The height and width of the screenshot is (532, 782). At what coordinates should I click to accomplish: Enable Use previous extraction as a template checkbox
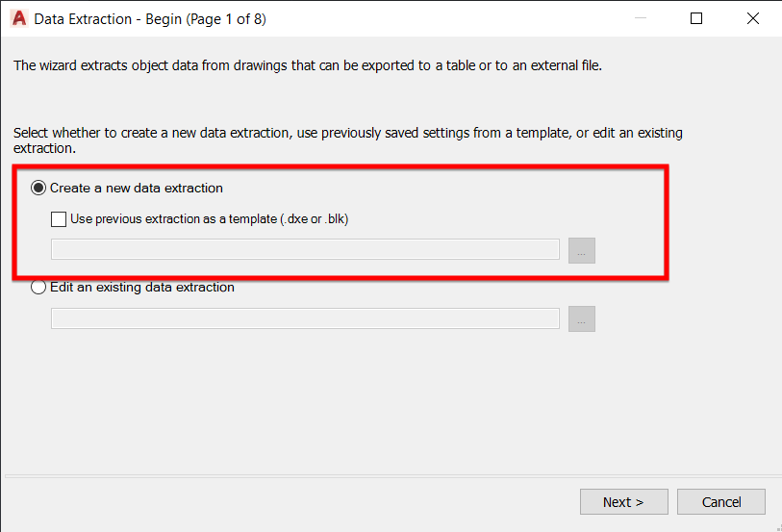coord(59,219)
